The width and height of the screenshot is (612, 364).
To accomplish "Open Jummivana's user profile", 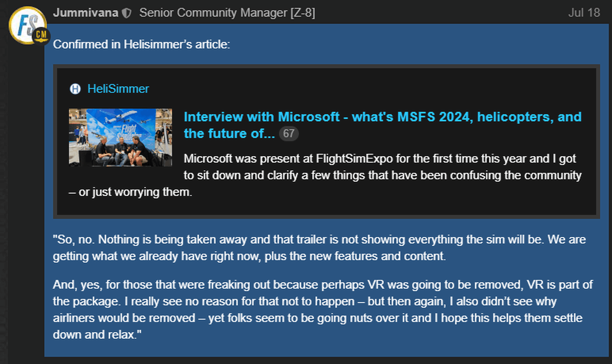I will [85, 13].
